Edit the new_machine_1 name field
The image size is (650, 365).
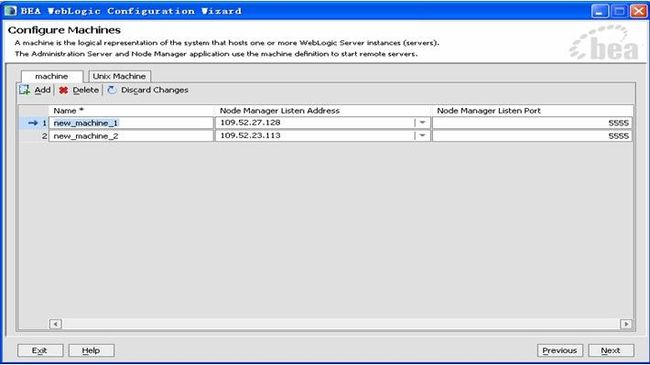131,123
